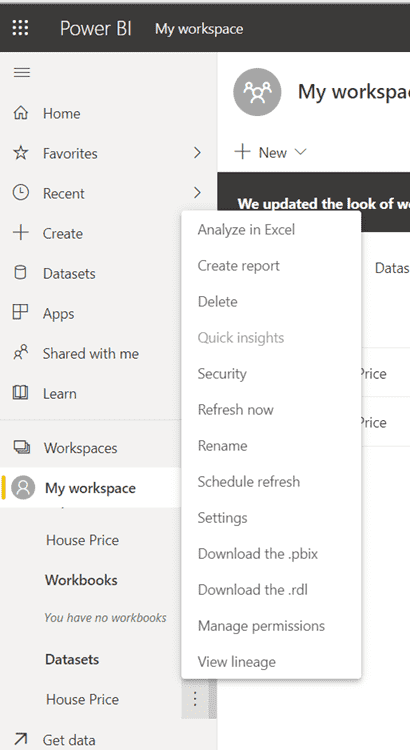Open House Price report above Workbooks
The width and height of the screenshot is (410, 750).
click(82, 540)
